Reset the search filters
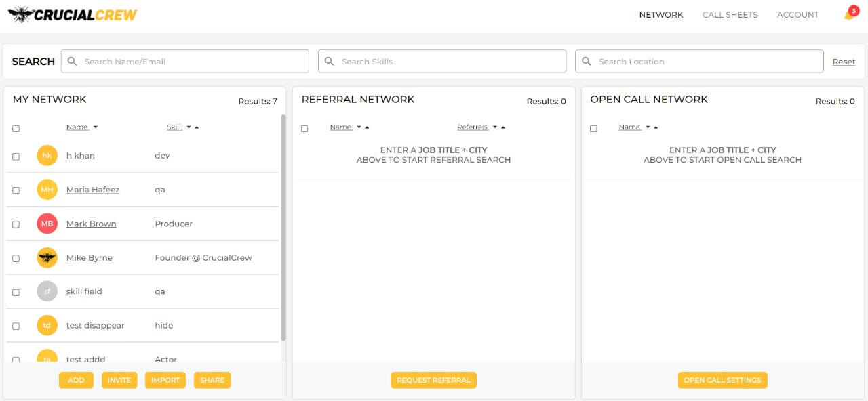 844,62
